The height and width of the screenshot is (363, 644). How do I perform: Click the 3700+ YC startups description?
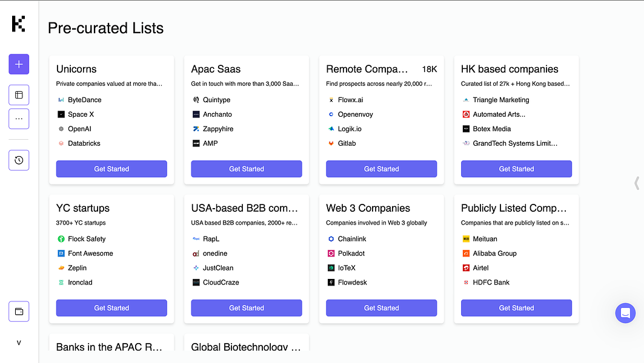[x=81, y=223]
